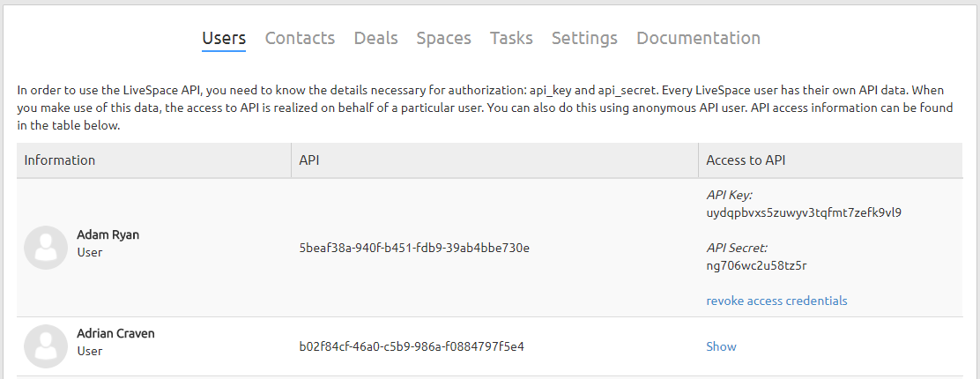Viewport: 980px width, 379px height.
Task: Click the Adrian Craven user name
Action: (x=115, y=333)
